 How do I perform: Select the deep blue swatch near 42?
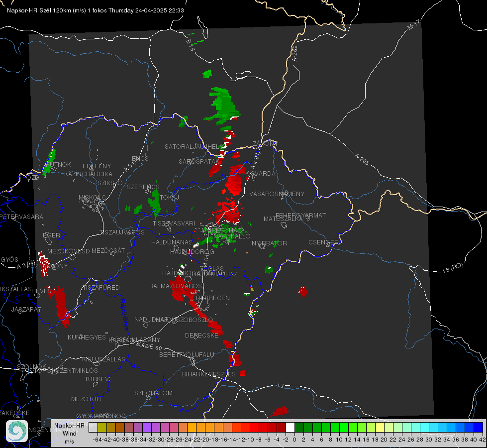(x=479, y=427)
